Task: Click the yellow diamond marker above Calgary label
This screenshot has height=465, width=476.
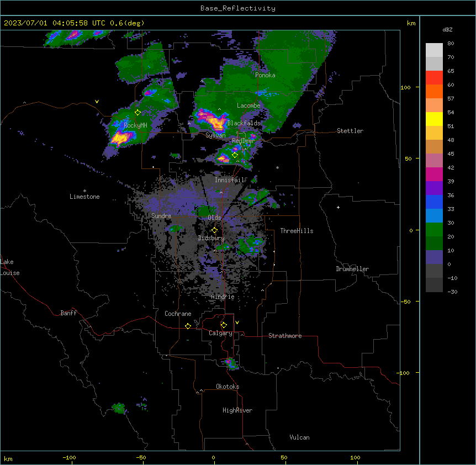Action: [224, 325]
